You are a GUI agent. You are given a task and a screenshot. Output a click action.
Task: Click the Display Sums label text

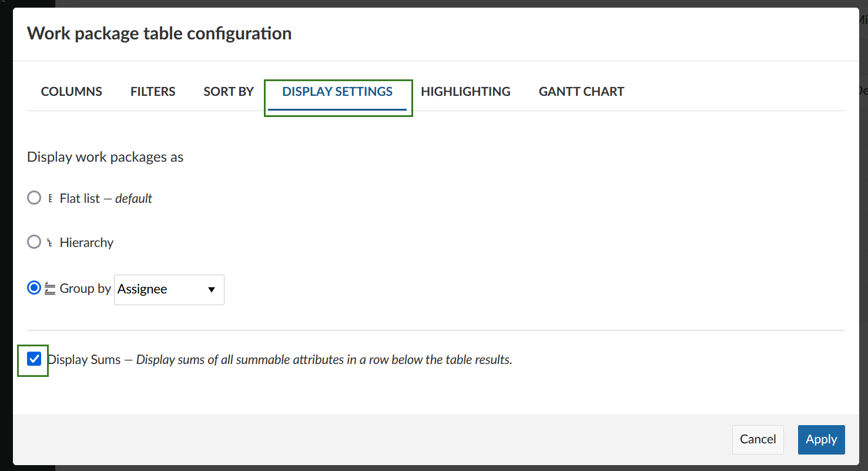[85, 360]
